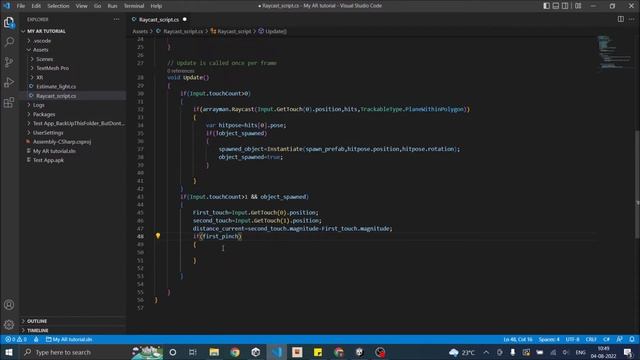Expand the .vscode folder
640x360 pixels.
coord(73,41)
